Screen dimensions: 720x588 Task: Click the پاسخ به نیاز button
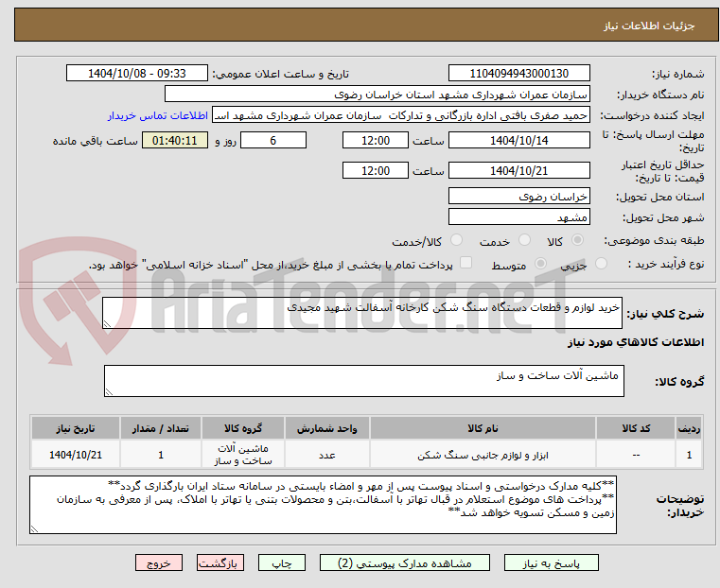click(x=551, y=562)
